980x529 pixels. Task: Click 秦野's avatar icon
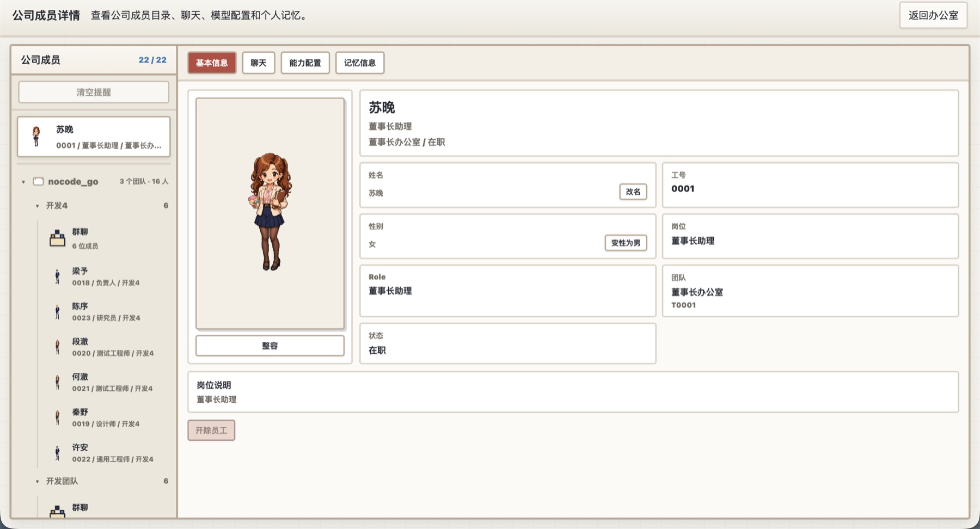57,418
